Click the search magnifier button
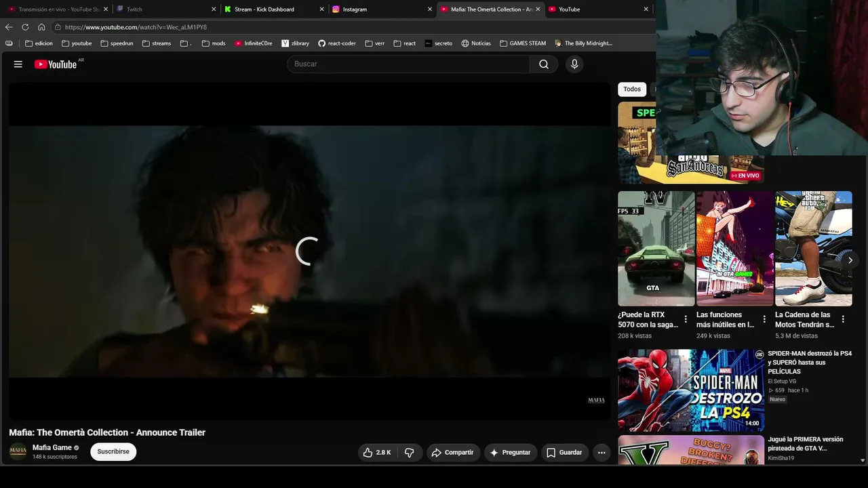Screen dimensions: 868x488 click(544, 64)
